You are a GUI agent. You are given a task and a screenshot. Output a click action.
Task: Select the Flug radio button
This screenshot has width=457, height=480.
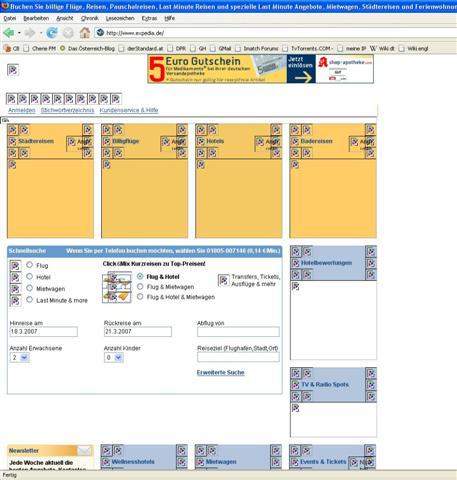pos(30,265)
